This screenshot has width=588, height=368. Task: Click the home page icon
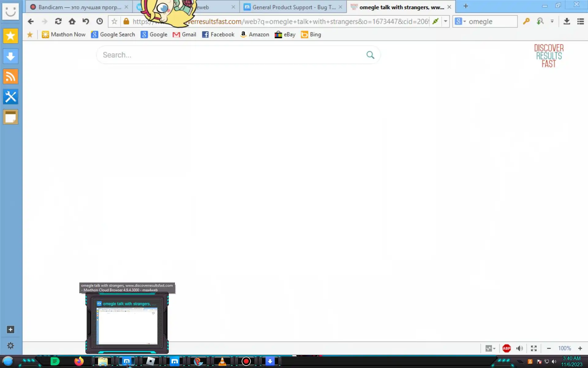pyautogui.click(x=72, y=21)
